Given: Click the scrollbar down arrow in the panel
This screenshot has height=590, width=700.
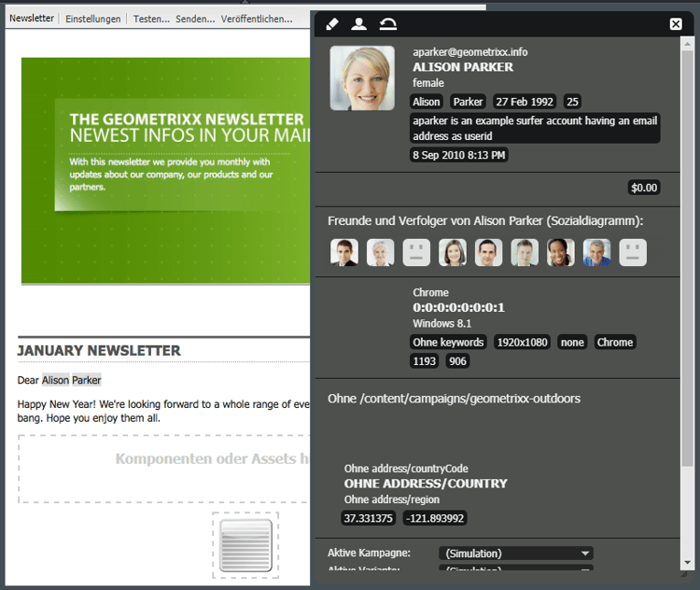Looking at the screenshot, I should coord(688,563).
